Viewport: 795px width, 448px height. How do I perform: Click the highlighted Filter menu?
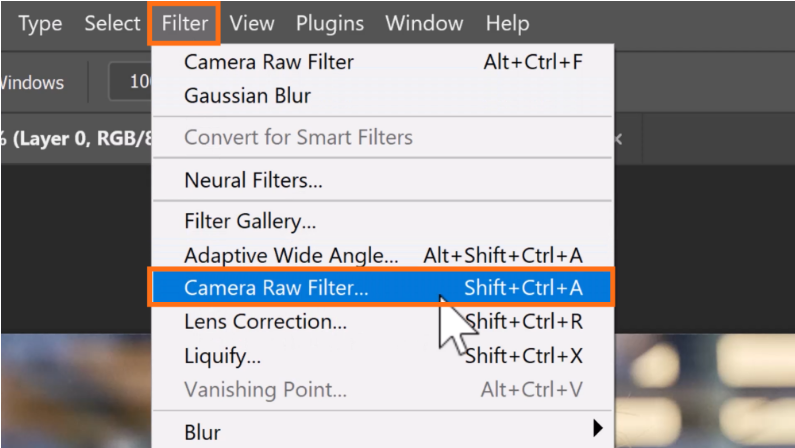click(x=184, y=23)
